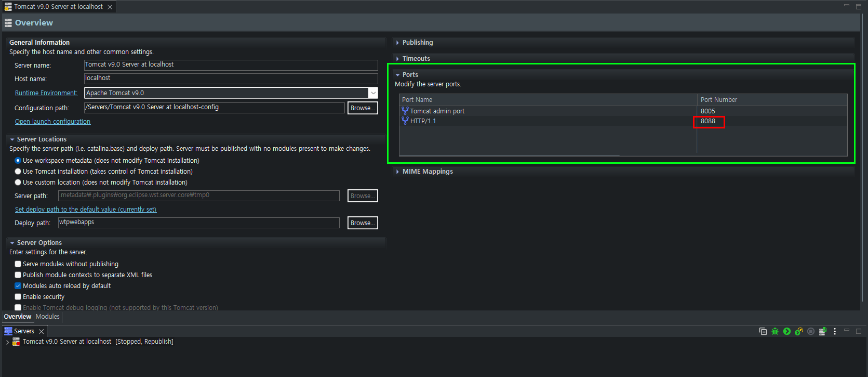868x377 pixels.
Task: Click Port Name column header
Action: pos(548,100)
